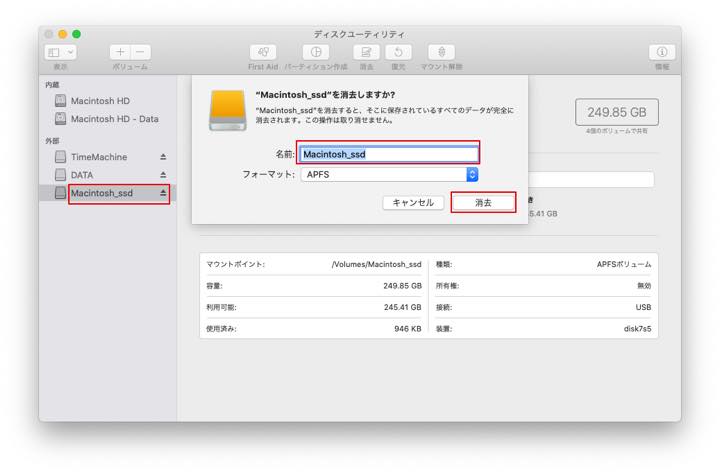This screenshot has width=720, height=473.
Task: Remove a volume with the minus button
Action: click(141, 52)
